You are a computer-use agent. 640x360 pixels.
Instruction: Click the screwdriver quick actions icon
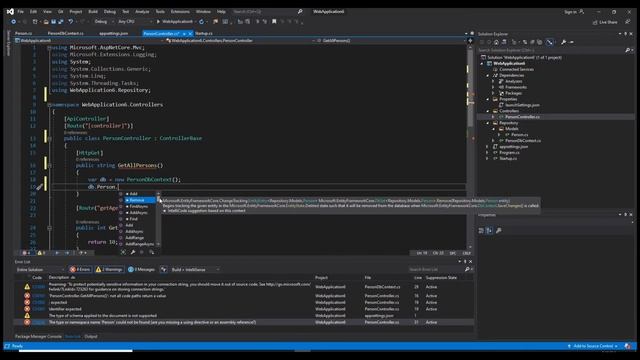[x=39, y=187]
